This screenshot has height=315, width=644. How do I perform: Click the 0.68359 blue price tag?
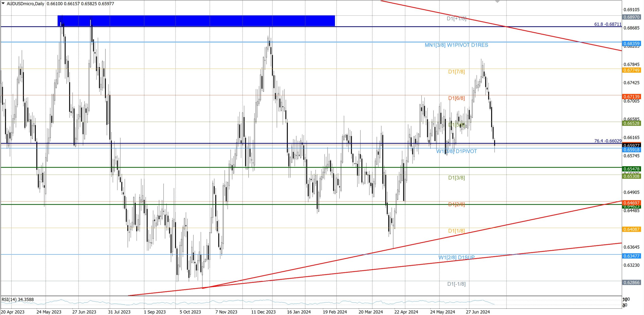[x=631, y=44]
